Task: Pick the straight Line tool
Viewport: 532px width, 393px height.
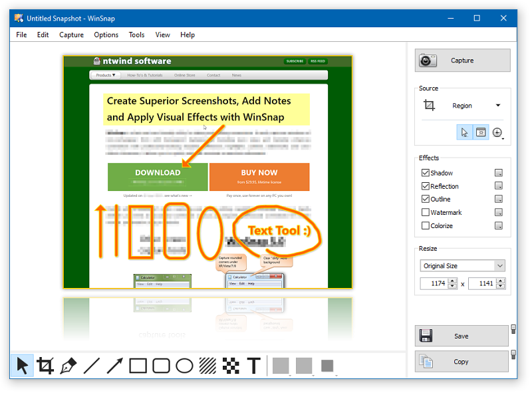Action: pyautogui.click(x=92, y=366)
